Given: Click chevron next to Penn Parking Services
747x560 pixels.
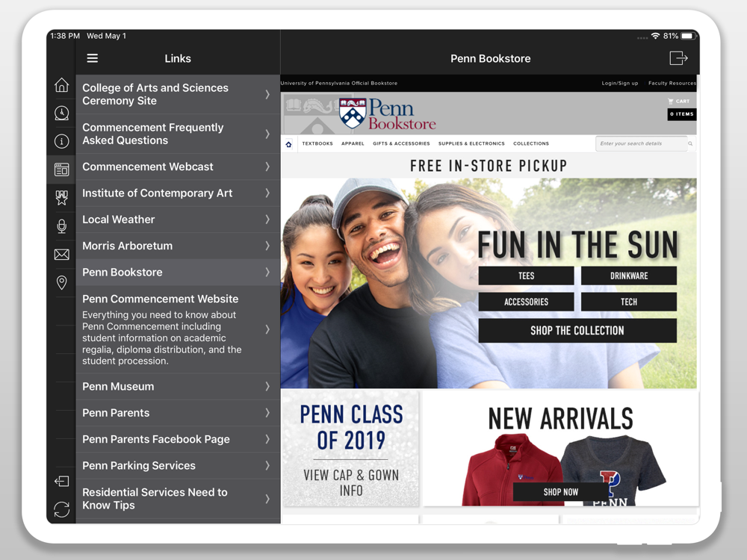Looking at the screenshot, I should click(267, 465).
